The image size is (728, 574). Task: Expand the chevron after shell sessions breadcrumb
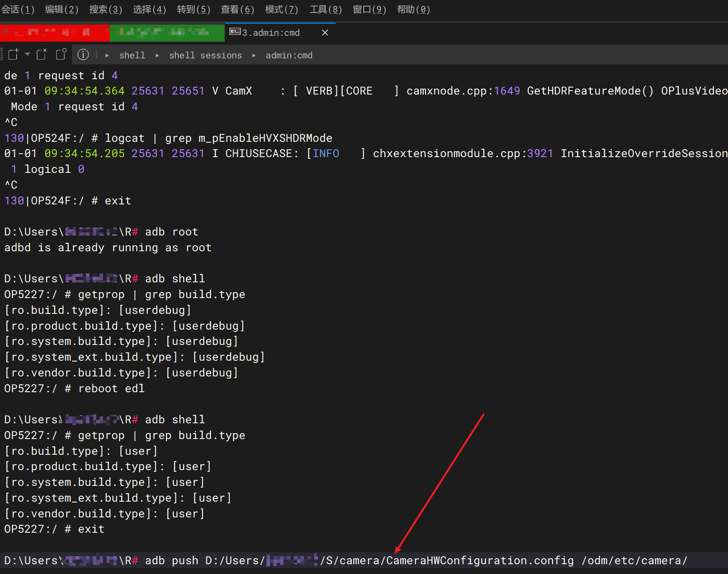click(x=254, y=55)
